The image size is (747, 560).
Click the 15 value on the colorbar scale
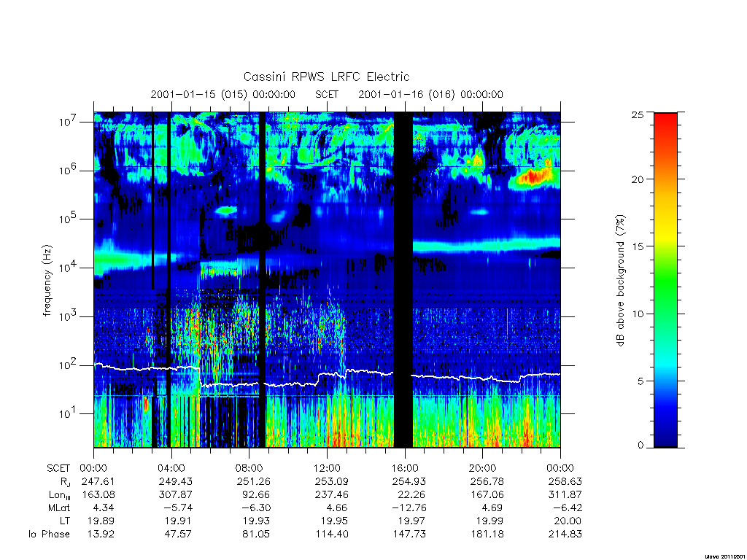[x=638, y=246]
